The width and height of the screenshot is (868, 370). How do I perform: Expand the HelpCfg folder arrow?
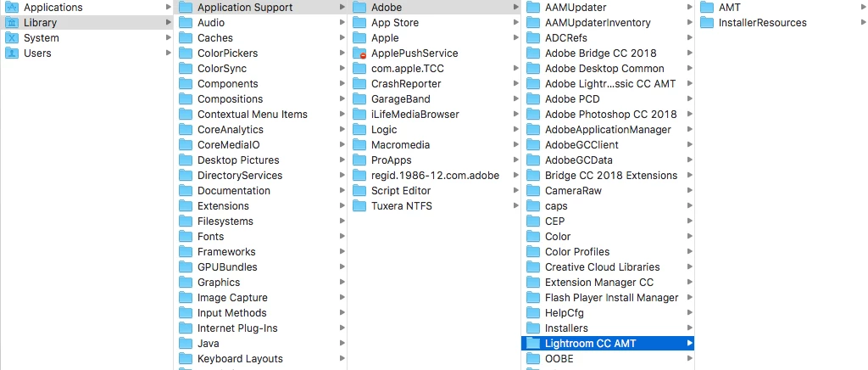[690, 313]
